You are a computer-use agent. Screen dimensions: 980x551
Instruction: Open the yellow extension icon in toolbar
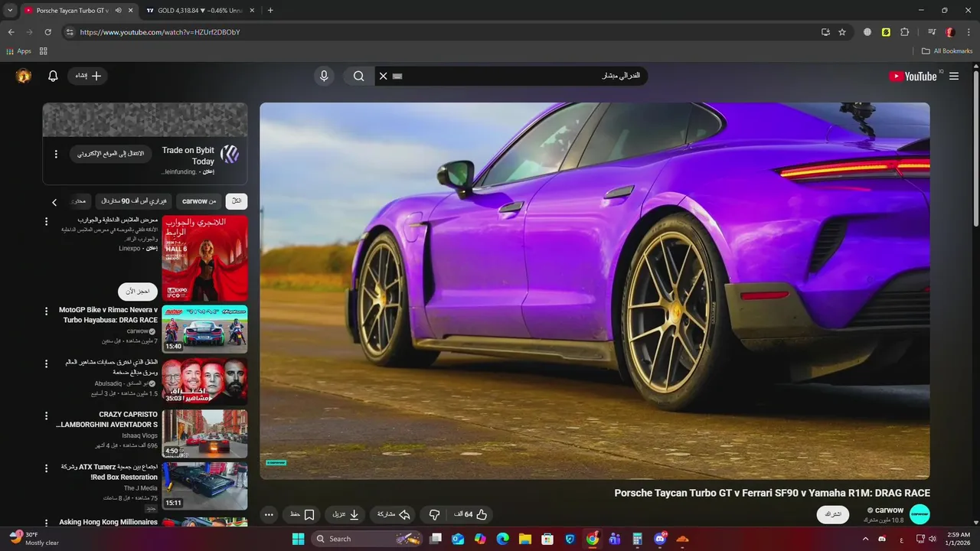click(x=886, y=32)
